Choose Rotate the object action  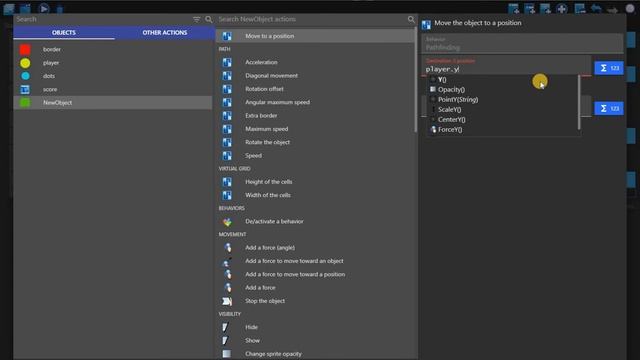coord(315,142)
